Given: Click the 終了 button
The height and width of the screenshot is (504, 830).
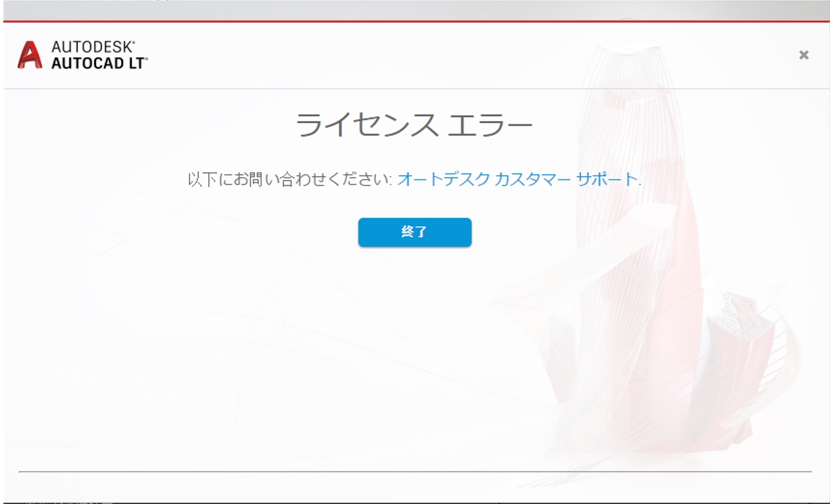Looking at the screenshot, I should point(415,232).
